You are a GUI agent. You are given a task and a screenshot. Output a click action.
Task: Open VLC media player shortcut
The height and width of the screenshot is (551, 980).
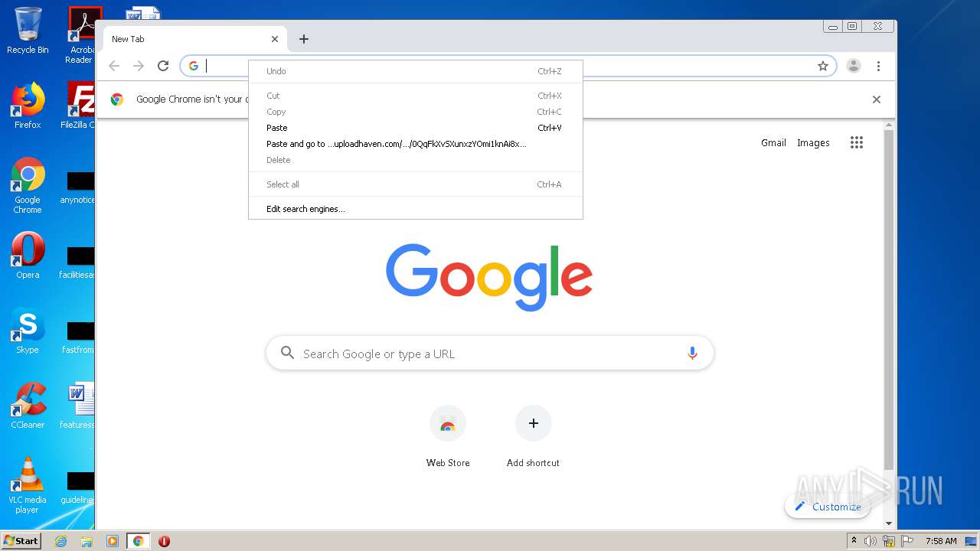coord(28,485)
